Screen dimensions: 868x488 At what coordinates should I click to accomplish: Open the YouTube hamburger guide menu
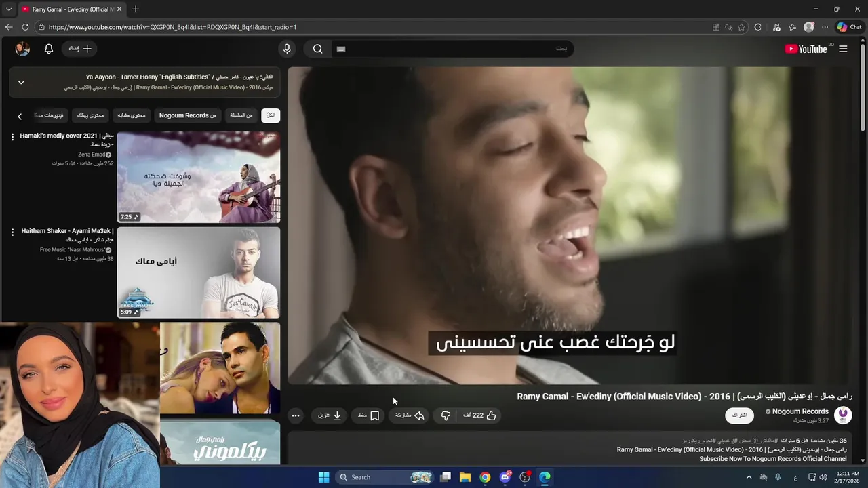tap(843, 49)
